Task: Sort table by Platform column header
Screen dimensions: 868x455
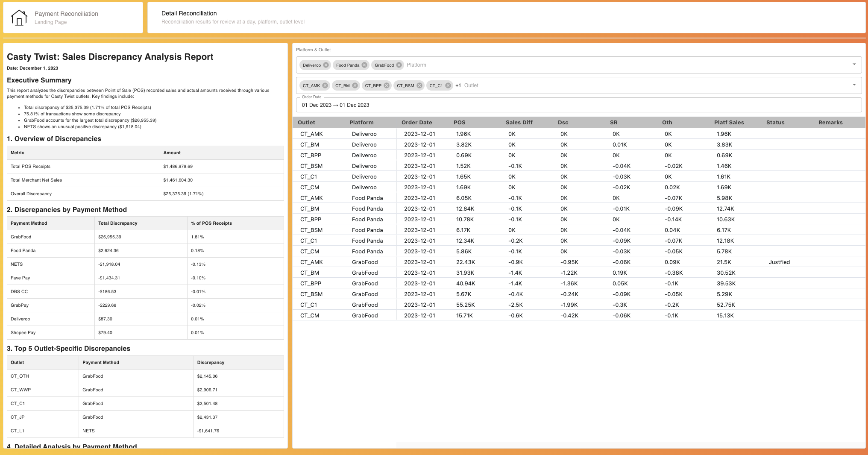Action: click(x=361, y=123)
